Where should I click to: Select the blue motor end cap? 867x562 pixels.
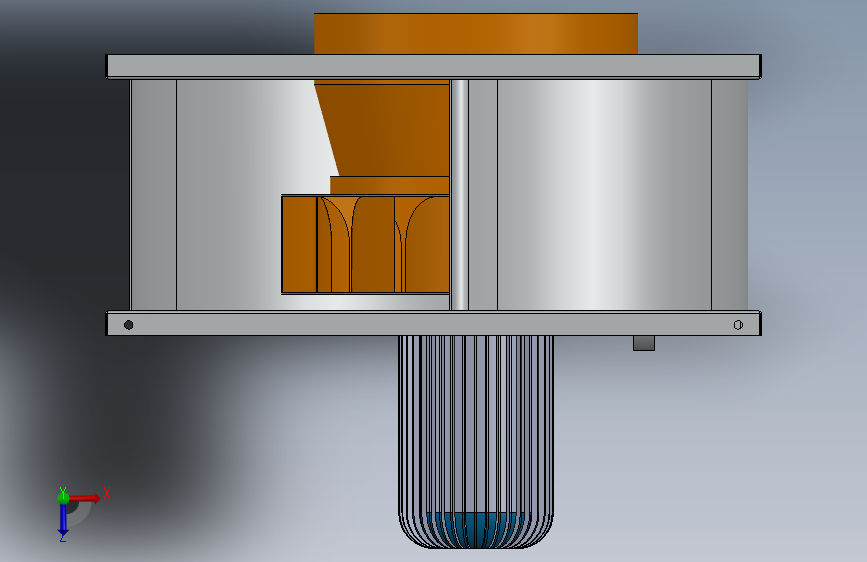point(476,529)
